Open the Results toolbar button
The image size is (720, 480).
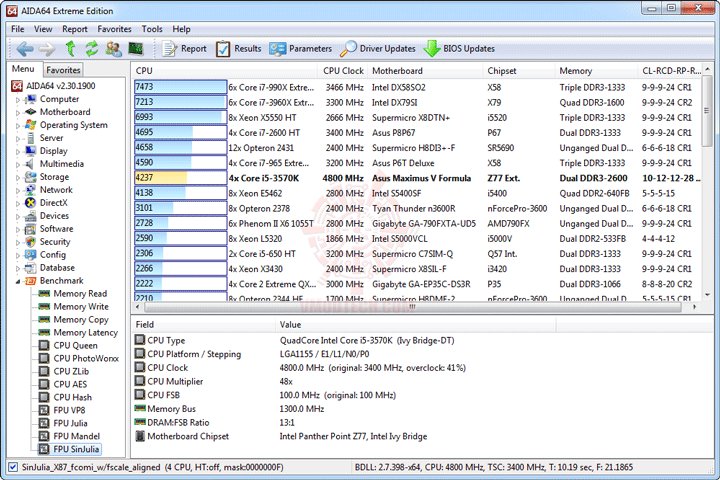coord(238,49)
